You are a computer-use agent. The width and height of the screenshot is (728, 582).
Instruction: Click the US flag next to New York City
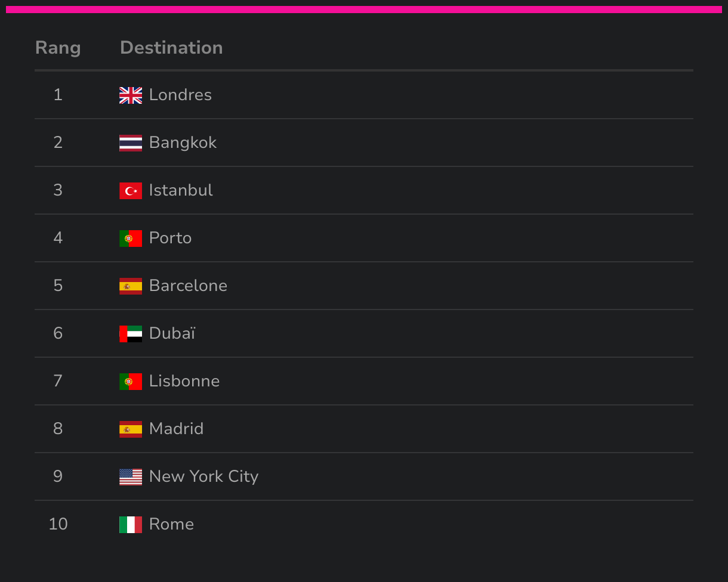coord(131,477)
